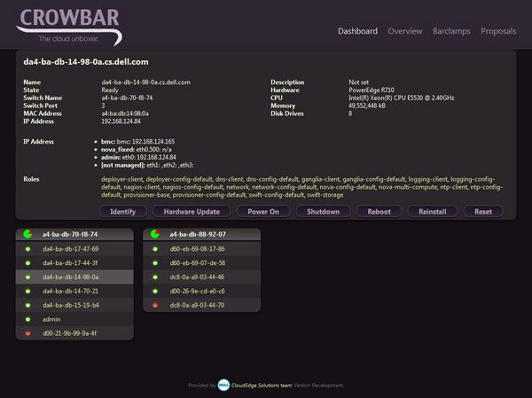Click CPU value Intel Xeon E5530

coord(402,98)
